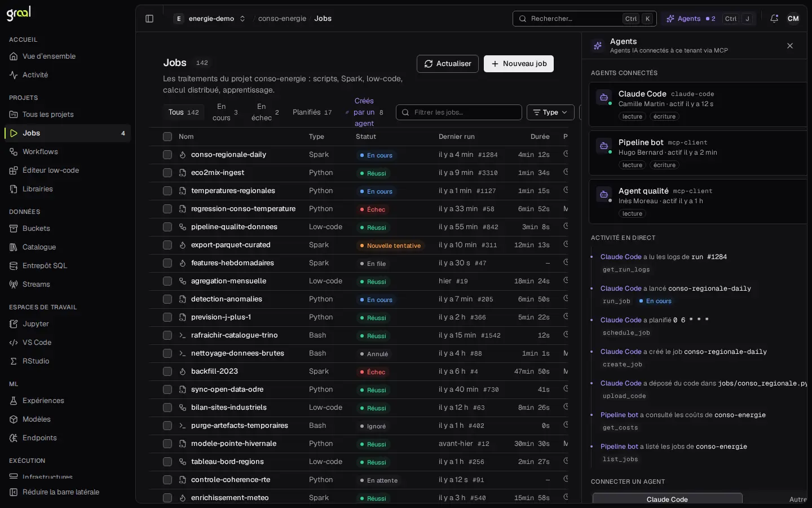The height and width of the screenshot is (508, 812).
Task: Open Buckets in Données
Action: 68,229
